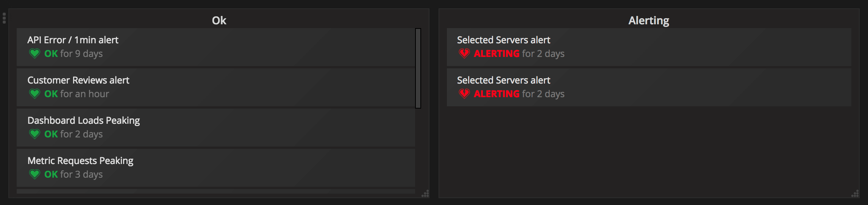Open the first Selected Servers alert

coord(503,40)
